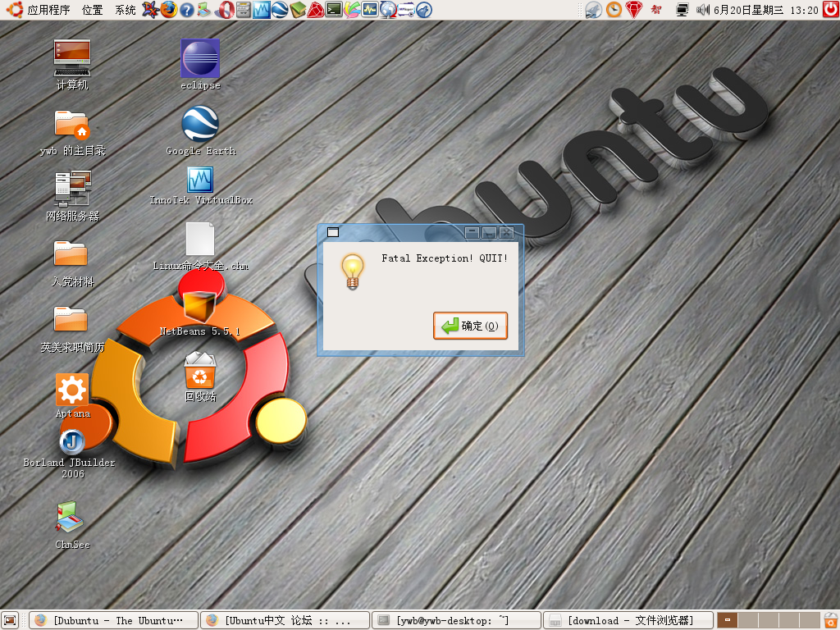
Task: Click the Ubuntu logo beside 应用程序
Action: click(x=14, y=10)
